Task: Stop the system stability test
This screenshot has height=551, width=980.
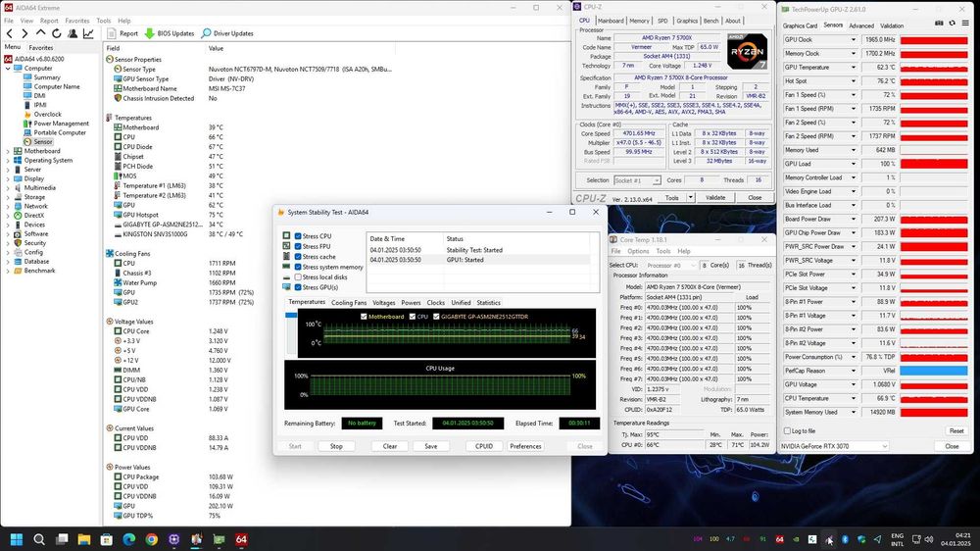Action: coord(336,446)
